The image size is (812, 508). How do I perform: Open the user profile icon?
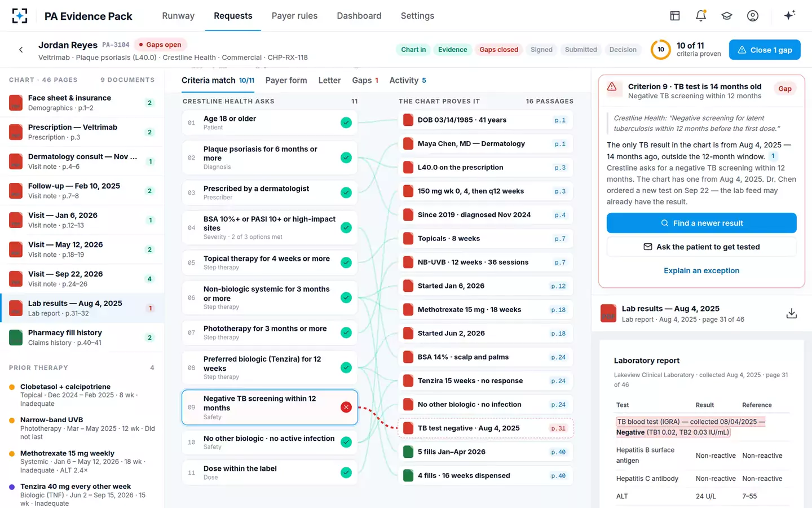pyautogui.click(x=753, y=16)
